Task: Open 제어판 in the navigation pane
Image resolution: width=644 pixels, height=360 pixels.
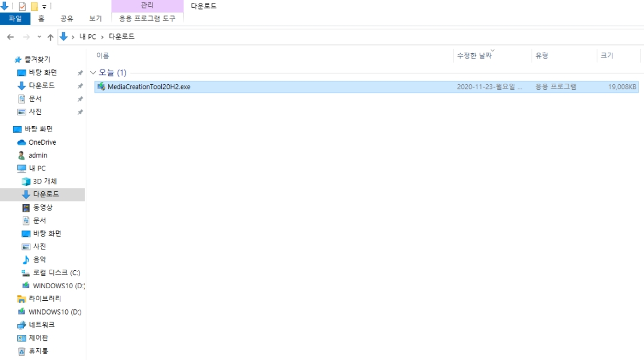Action: [x=38, y=338]
